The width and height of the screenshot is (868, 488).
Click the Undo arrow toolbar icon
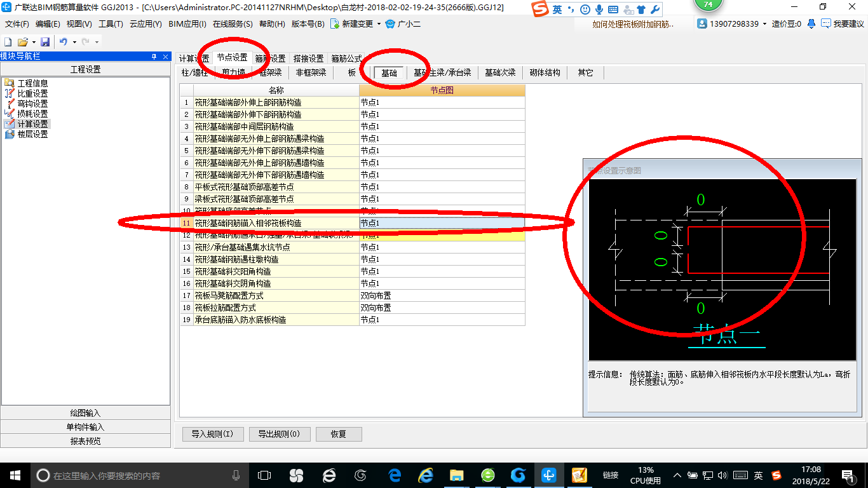click(x=63, y=42)
